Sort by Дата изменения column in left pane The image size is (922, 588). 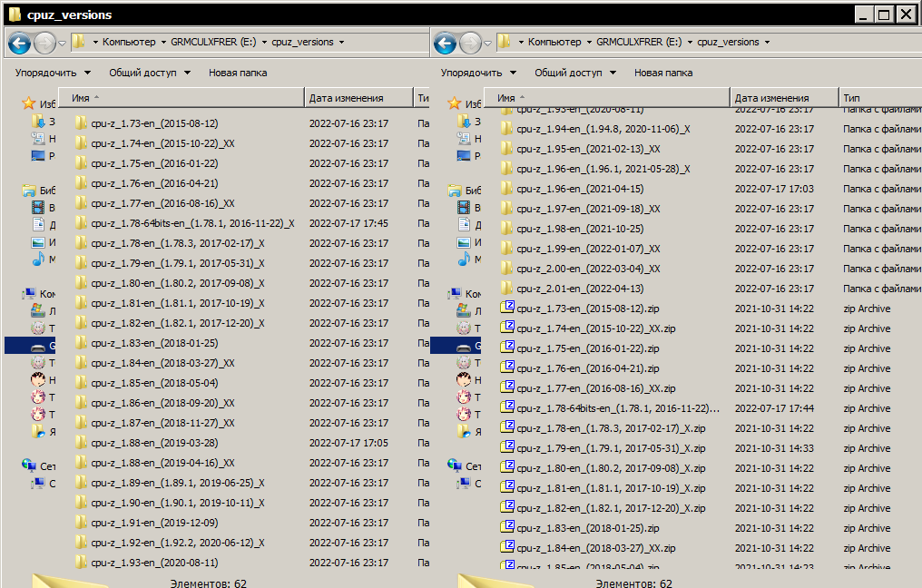[x=359, y=98]
